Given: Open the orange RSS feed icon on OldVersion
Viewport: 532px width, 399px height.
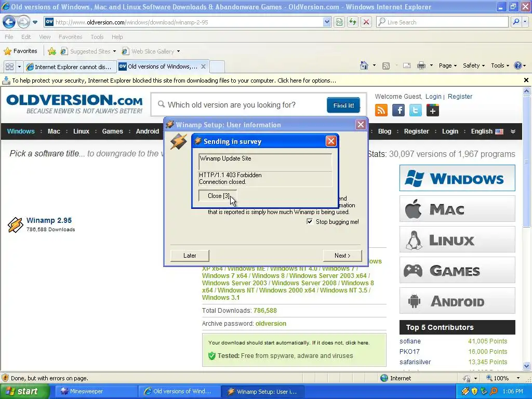Looking at the screenshot, I should (381, 110).
